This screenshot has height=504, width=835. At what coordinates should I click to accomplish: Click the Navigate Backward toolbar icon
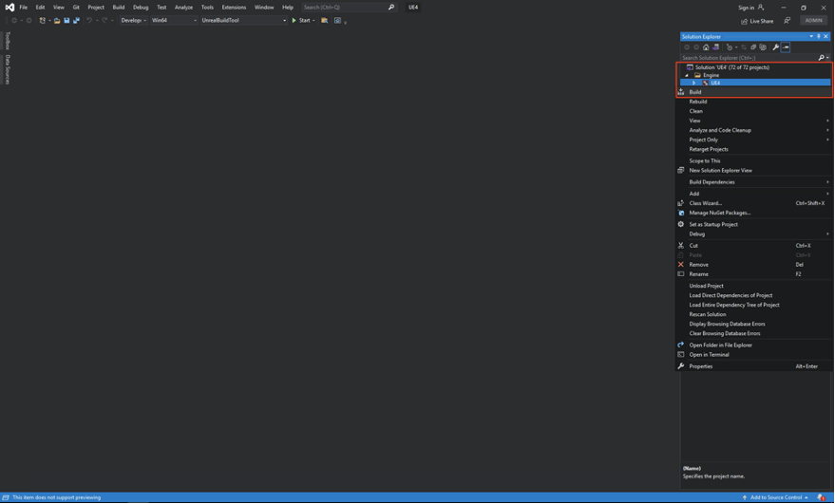coord(14,20)
